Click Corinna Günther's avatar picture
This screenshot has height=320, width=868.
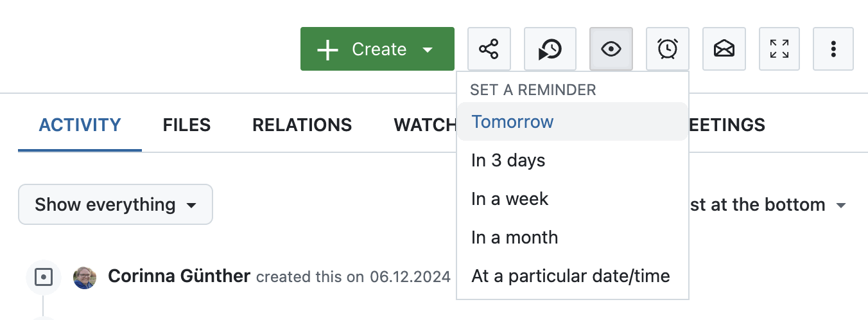pos(85,277)
